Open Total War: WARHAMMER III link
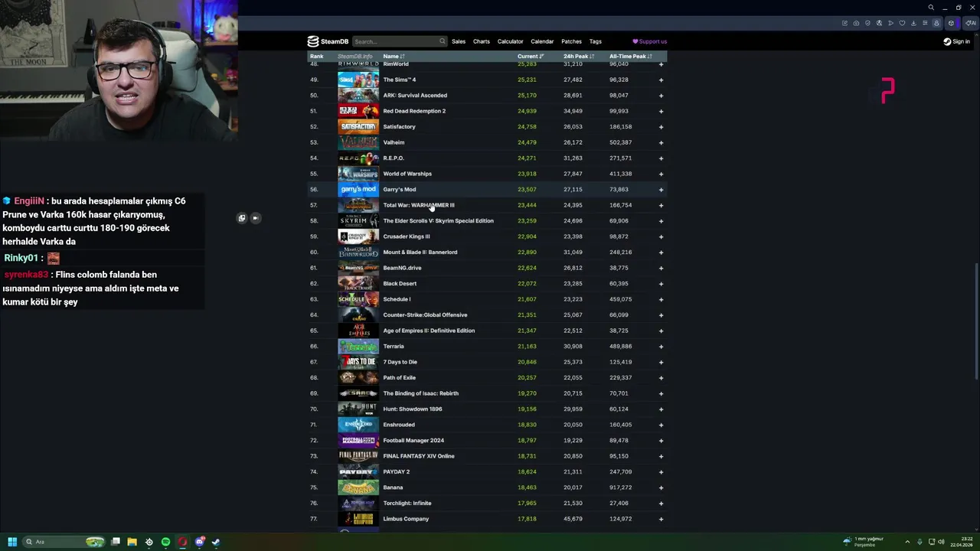The height and width of the screenshot is (551, 980). click(x=419, y=205)
